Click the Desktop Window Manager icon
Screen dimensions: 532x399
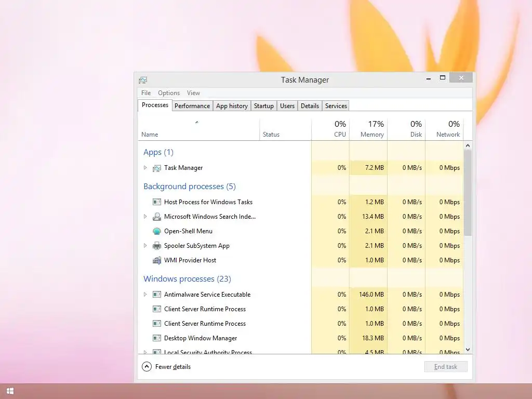click(157, 338)
